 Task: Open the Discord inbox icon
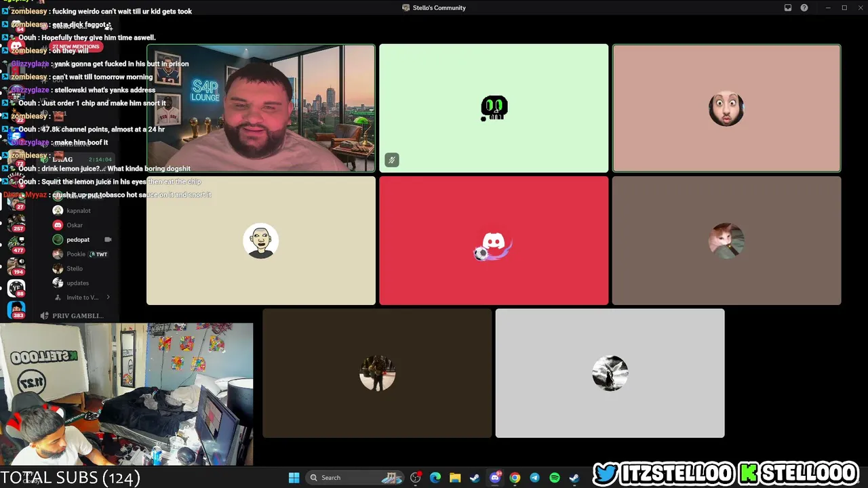(788, 7)
